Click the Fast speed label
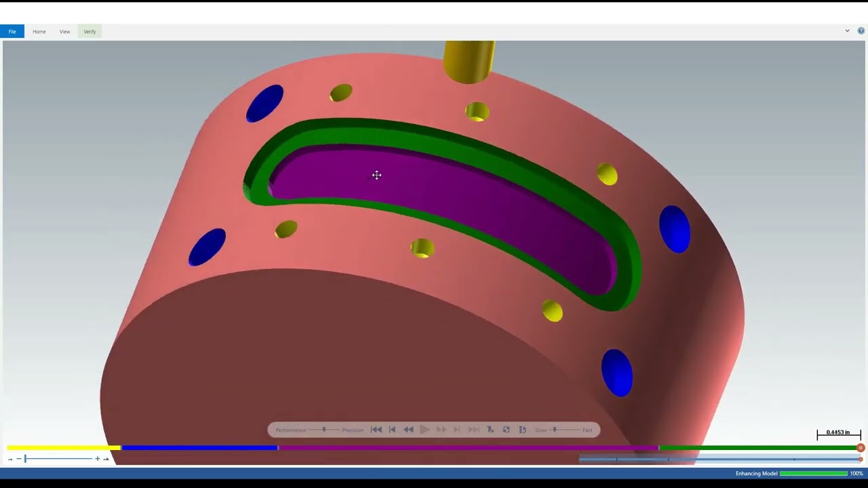 point(587,430)
